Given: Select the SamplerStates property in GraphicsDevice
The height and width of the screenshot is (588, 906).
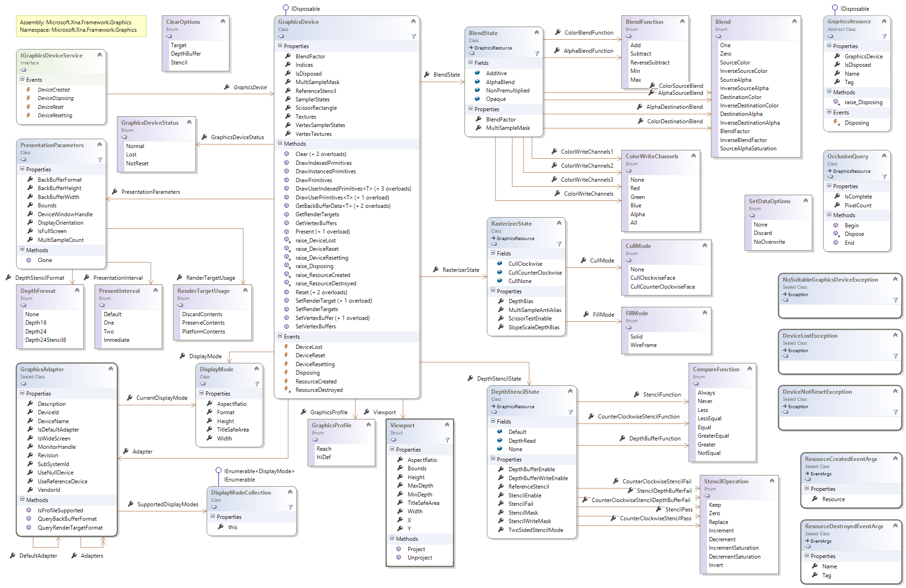Looking at the screenshot, I should (312, 99).
